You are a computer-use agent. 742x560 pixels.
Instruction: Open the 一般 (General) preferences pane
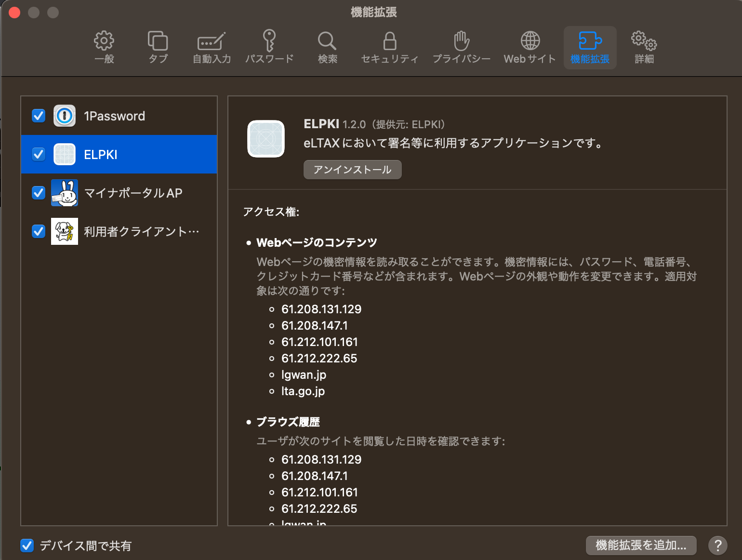pos(104,47)
